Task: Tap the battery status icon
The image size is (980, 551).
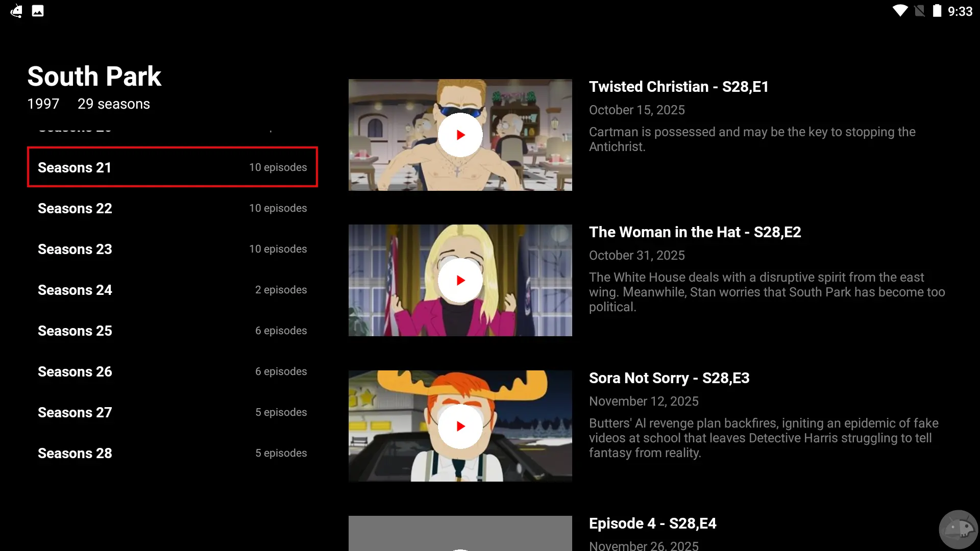Action: 937,11
